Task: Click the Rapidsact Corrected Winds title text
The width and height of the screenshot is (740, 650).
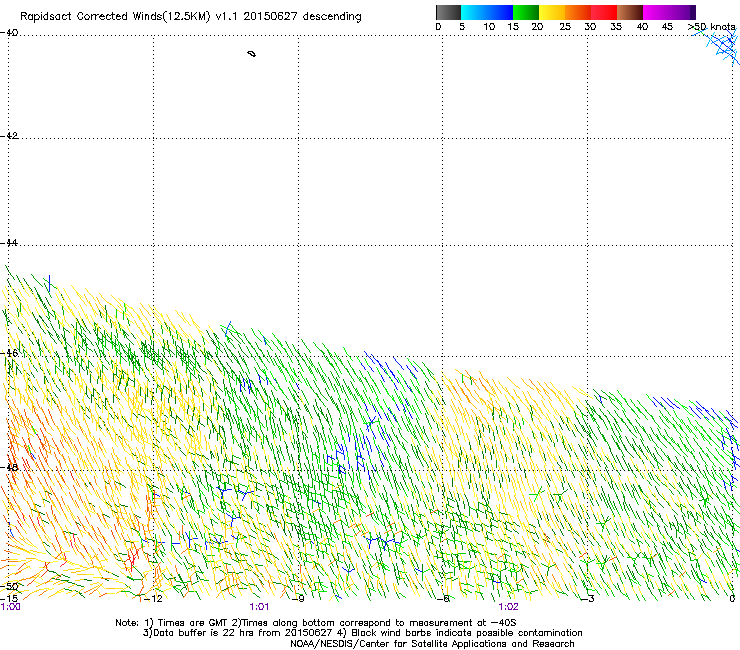Action: [191, 16]
